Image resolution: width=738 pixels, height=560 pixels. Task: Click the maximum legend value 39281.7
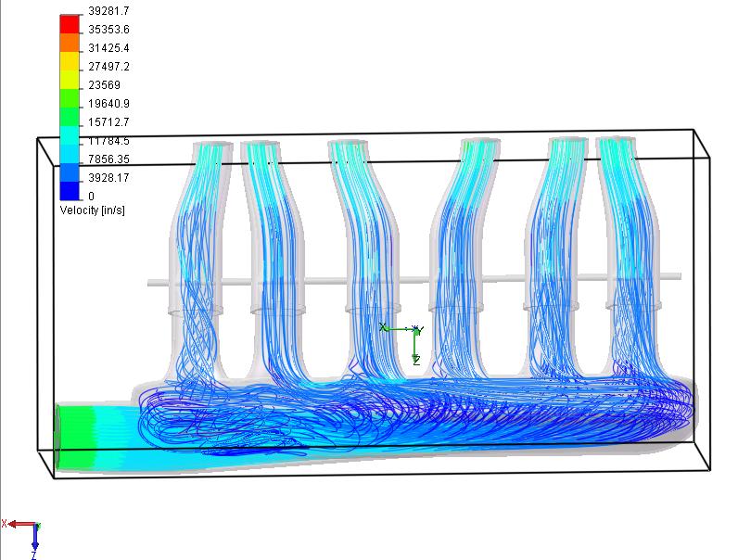108,11
